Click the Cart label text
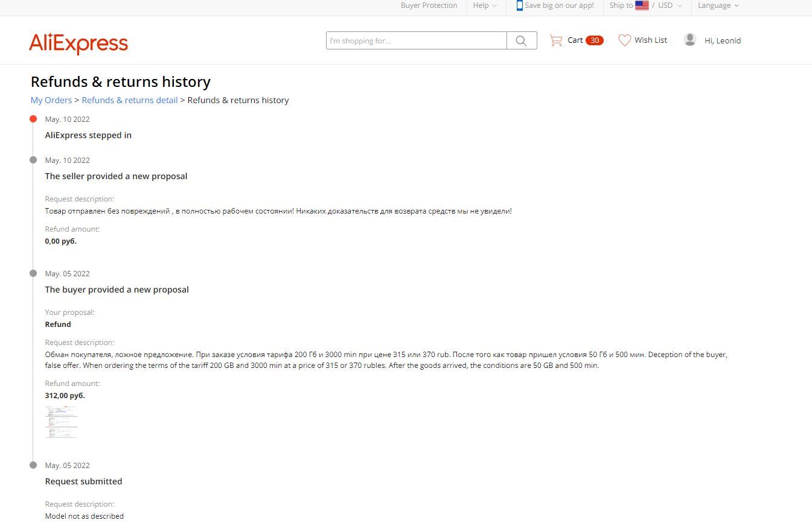The image size is (812, 532). click(x=575, y=40)
